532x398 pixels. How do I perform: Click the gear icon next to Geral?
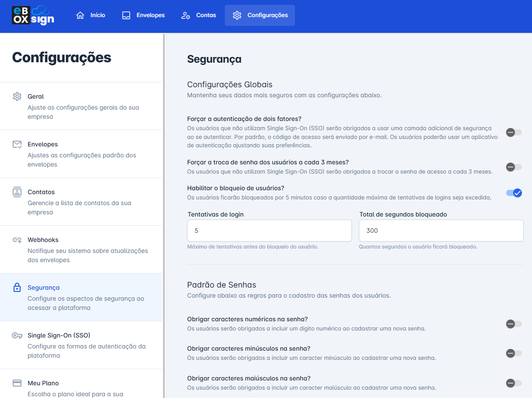[x=17, y=96]
